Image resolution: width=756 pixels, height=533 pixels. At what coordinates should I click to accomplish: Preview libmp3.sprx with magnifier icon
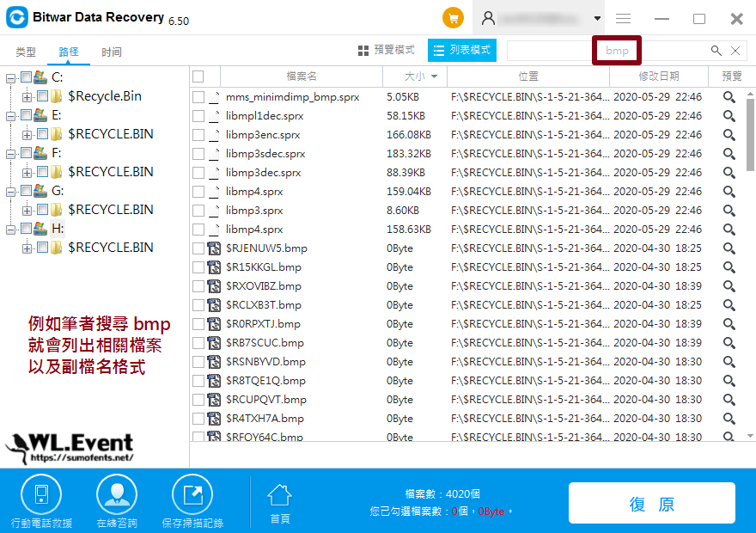729,211
